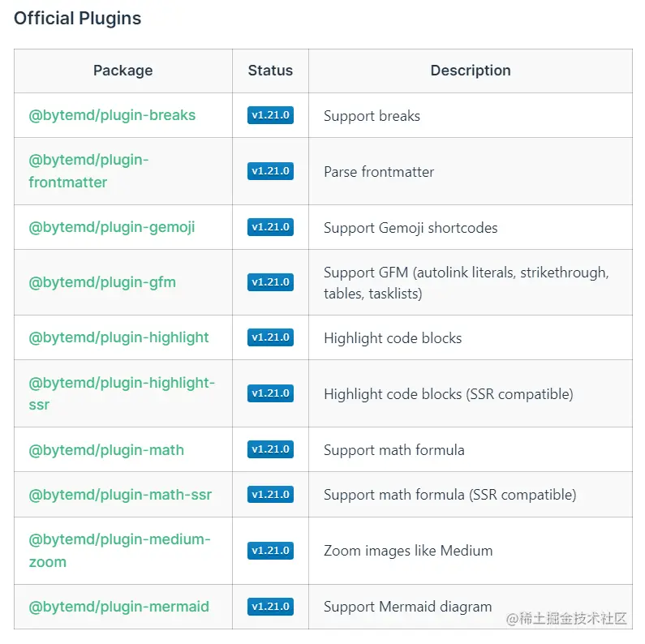Click the v1.21.0 badge for plugin-frontmatter
The height and width of the screenshot is (644, 645).
pyautogui.click(x=270, y=171)
